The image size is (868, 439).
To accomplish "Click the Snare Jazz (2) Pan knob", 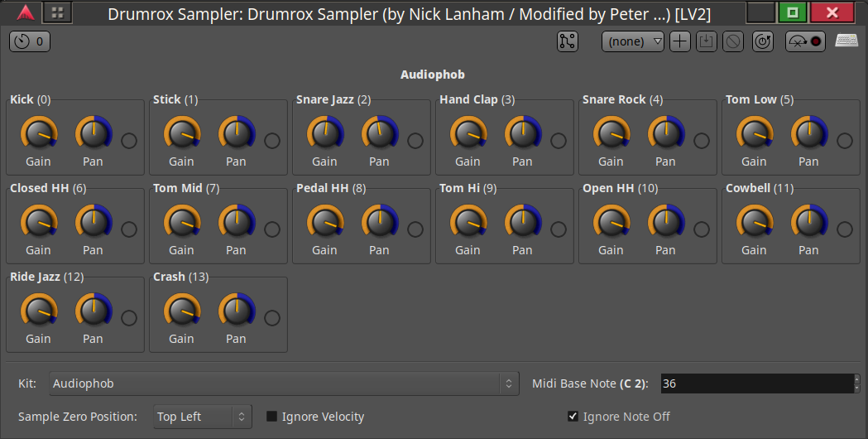I will point(380,133).
